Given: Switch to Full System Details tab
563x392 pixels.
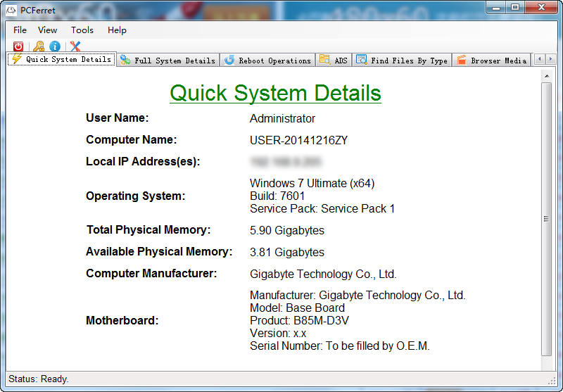Looking at the screenshot, I should [x=167, y=61].
